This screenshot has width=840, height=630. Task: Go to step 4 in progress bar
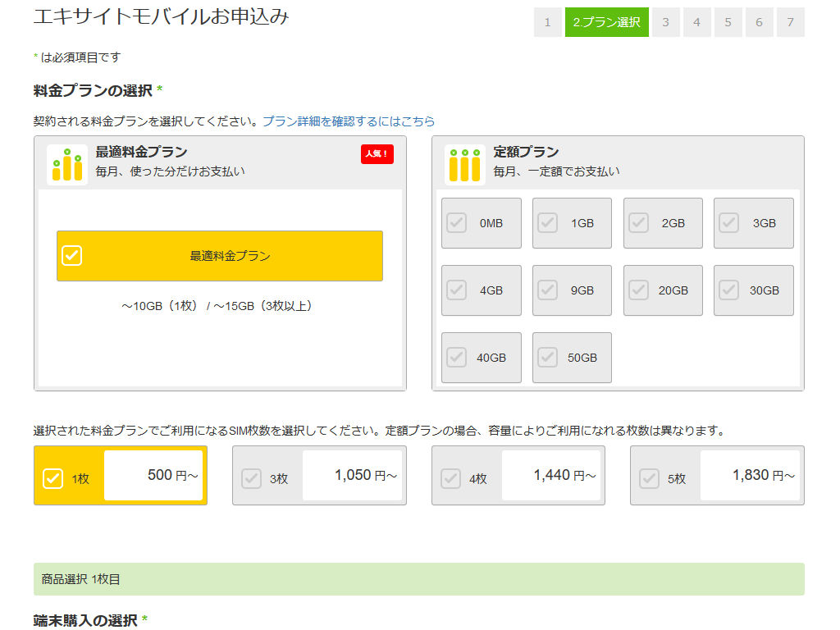697,22
